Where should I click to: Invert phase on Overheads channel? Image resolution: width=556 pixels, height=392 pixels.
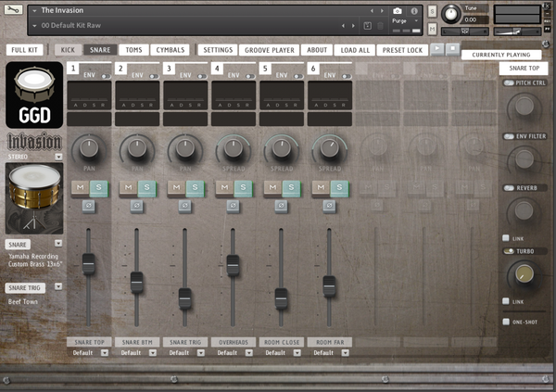click(233, 206)
